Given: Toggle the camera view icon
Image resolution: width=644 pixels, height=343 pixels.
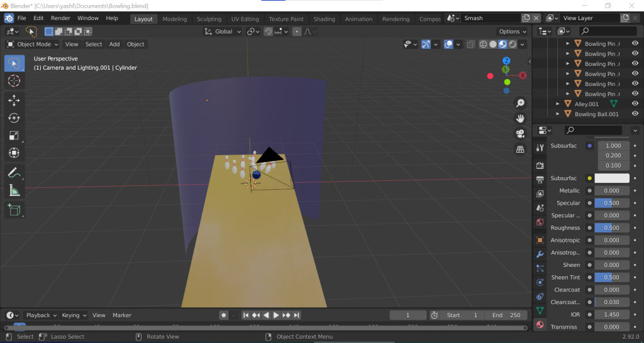Looking at the screenshot, I should [520, 134].
